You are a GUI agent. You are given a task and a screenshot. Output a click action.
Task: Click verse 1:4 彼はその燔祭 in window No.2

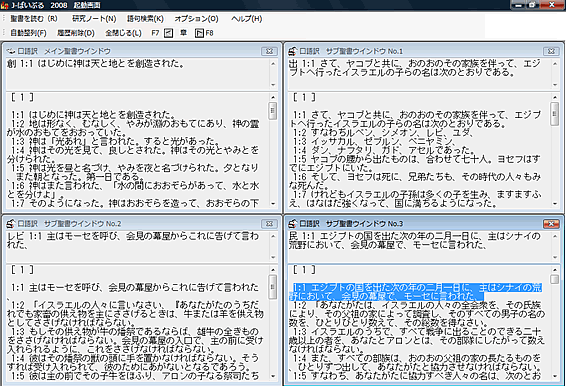(133, 362)
